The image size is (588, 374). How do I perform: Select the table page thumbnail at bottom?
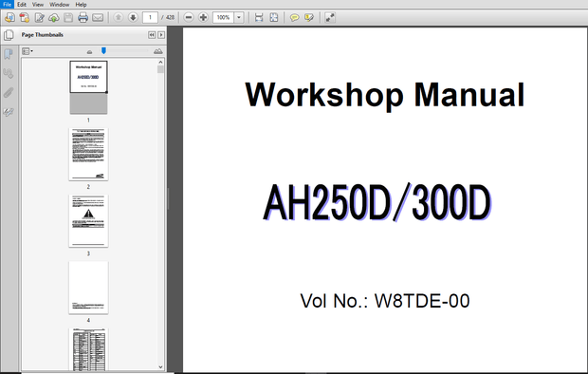[88, 349]
